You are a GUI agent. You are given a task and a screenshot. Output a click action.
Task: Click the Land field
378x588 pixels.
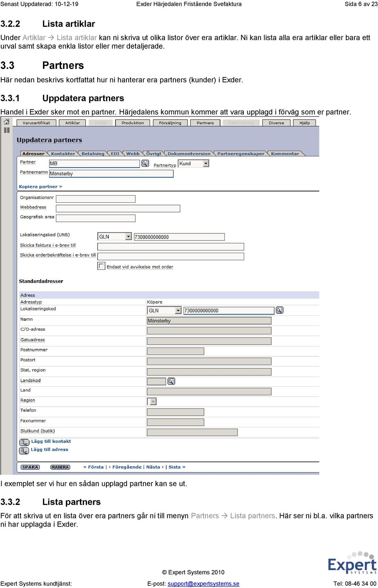click(209, 392)
